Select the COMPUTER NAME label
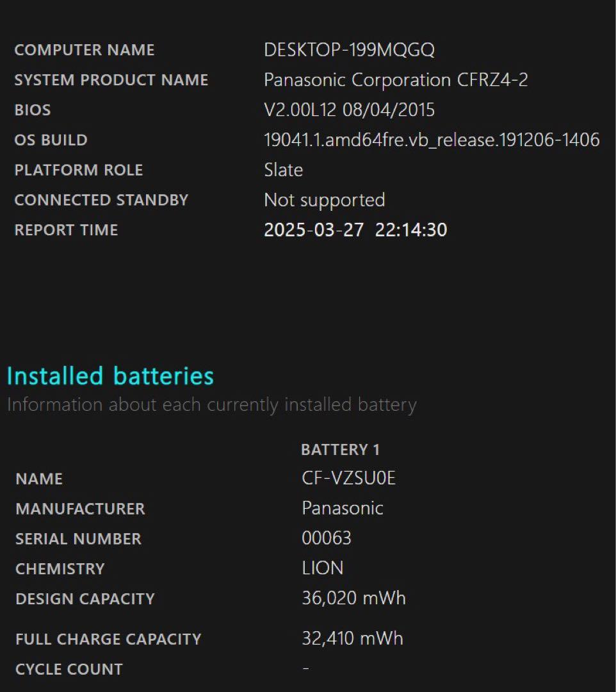This screenshot has width=616, height=692. point(84,49)
